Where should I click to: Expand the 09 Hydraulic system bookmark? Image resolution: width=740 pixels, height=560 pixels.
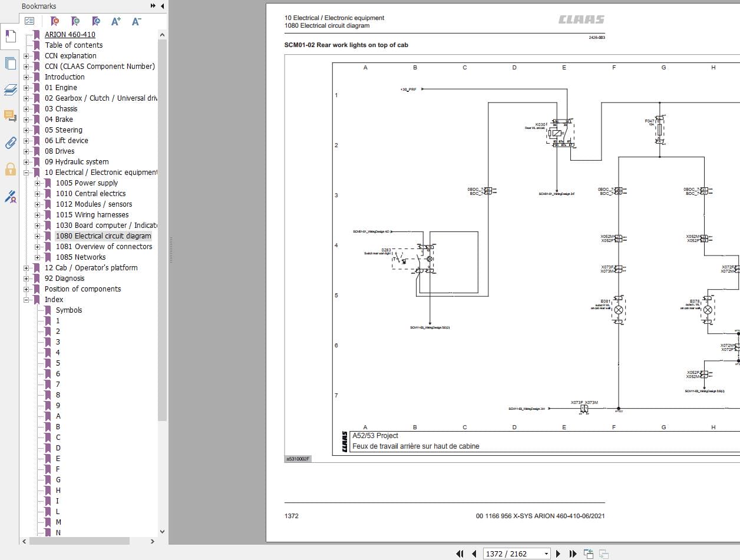(26, 162)
